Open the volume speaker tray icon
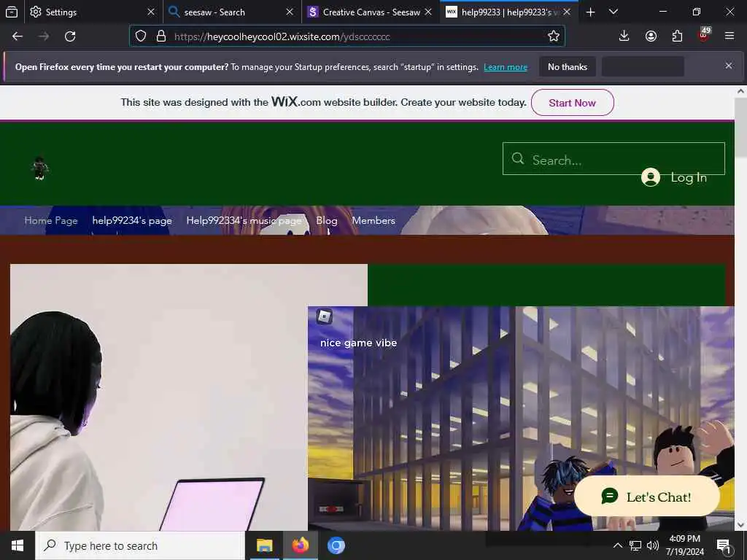Image resolution: width=747 pixels, height=560 pixels. tap(653, 545)
